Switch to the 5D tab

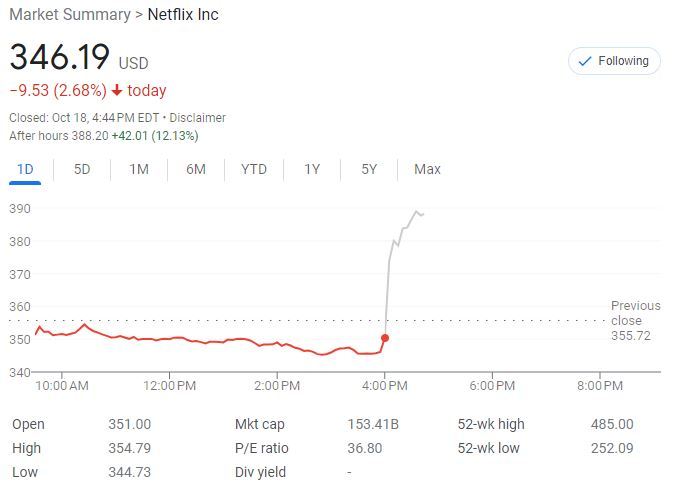coord(82,169)
